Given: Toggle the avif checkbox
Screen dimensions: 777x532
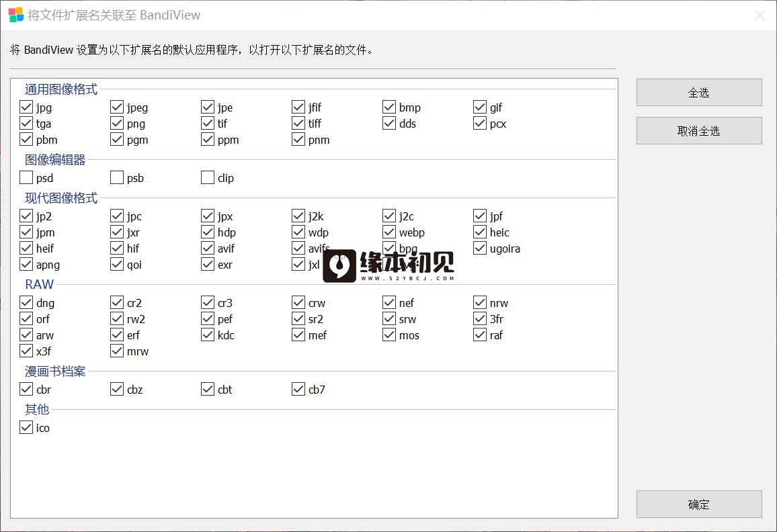Looking at the screenshot, I should 208,248.
